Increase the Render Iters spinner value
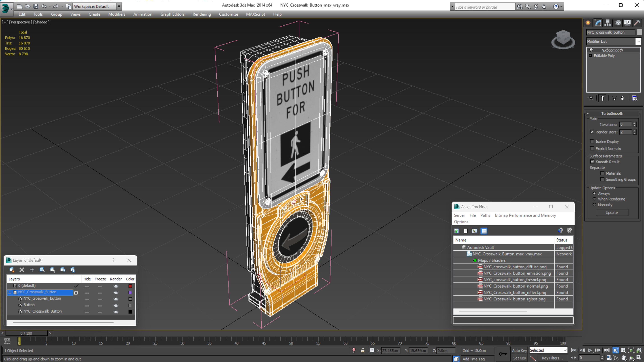Viewport: 644px width, 362px height. click(x=634, y=131)
